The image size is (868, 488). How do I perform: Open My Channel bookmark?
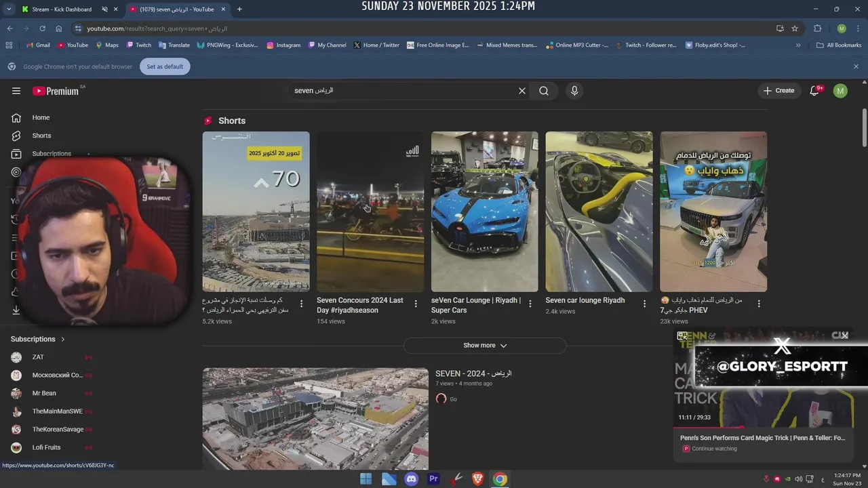click(327, 45)
